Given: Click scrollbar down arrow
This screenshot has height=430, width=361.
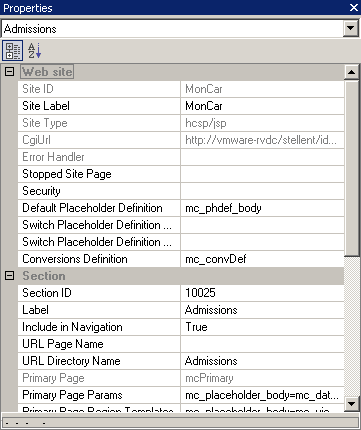Looking at the screenshot, I should 352,404.
